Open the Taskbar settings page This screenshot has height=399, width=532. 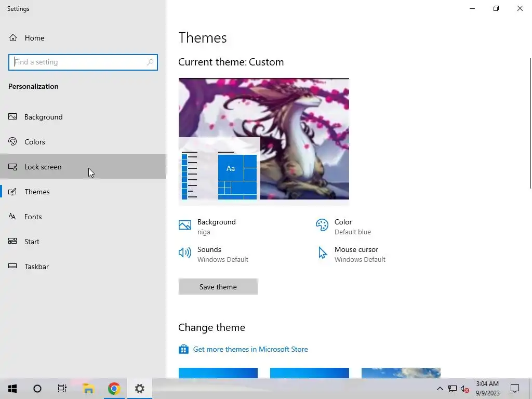(83, 267)
